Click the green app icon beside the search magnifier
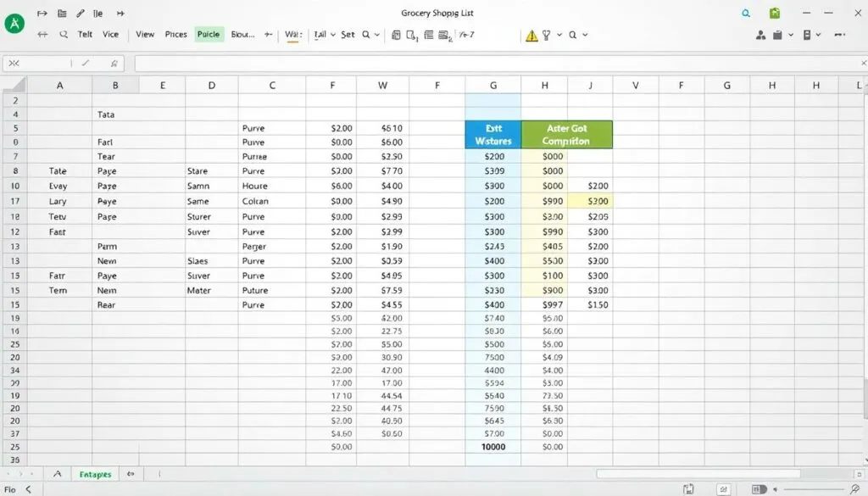The image size is (868, 496). point(776,14)
